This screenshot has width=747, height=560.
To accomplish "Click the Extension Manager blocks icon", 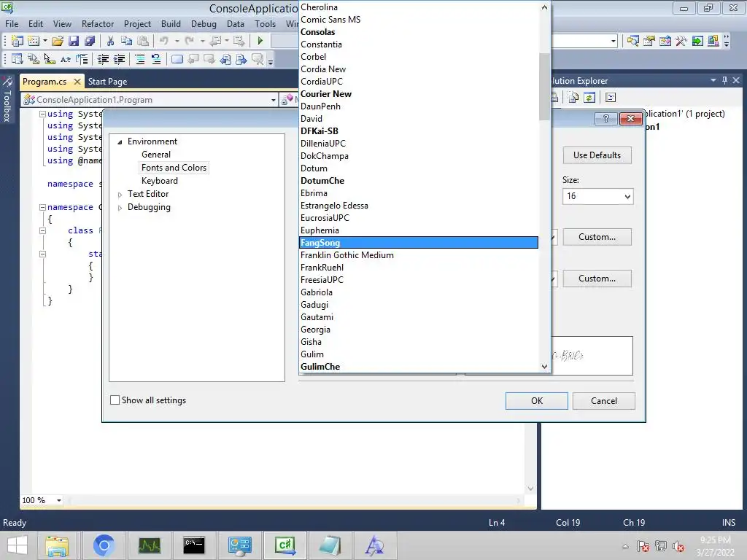I will coord(713,41).
